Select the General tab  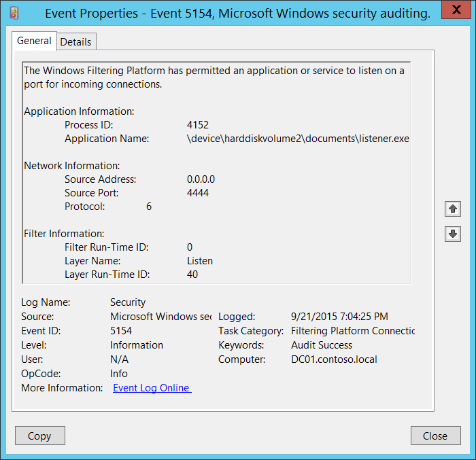(x=34, y=41)
